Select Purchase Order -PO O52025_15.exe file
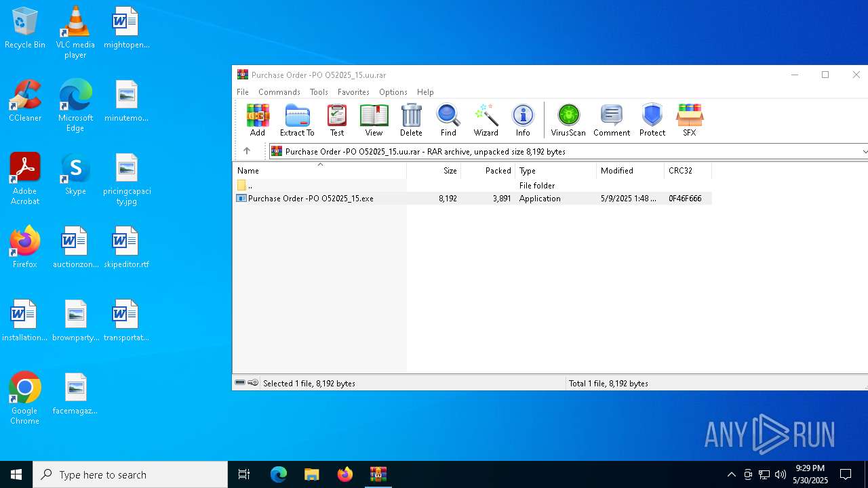 (x=472, y=199)
